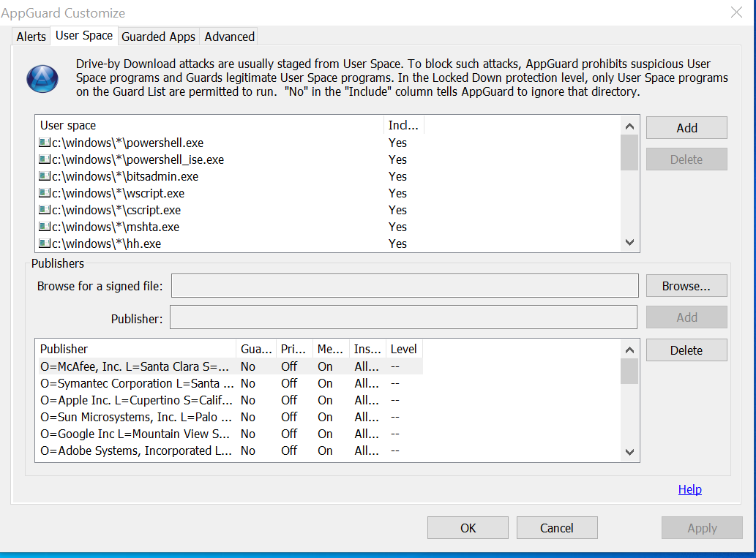
Task: Select the c:\windows\*\bitsadmin.exe row
Action: click(x=230, y=176)
